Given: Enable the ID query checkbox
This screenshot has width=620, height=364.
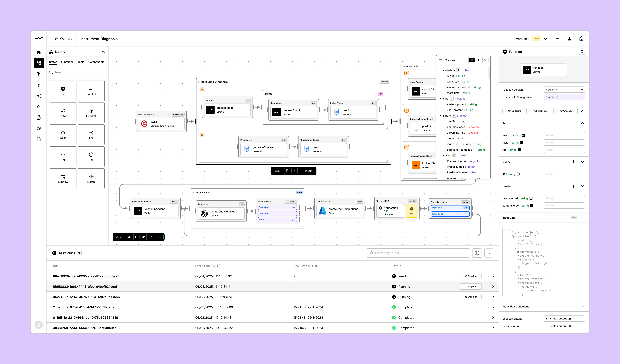Looking at the screenshot, I should [518, 174].
